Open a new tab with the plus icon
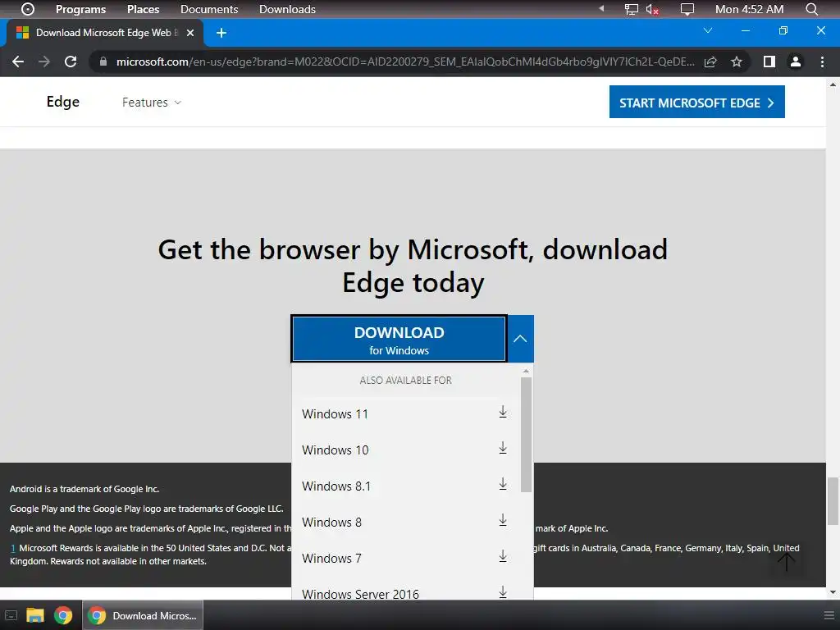The width and height of the screenshot is (840, 630). pyautogui.click(x=221, y=33)
